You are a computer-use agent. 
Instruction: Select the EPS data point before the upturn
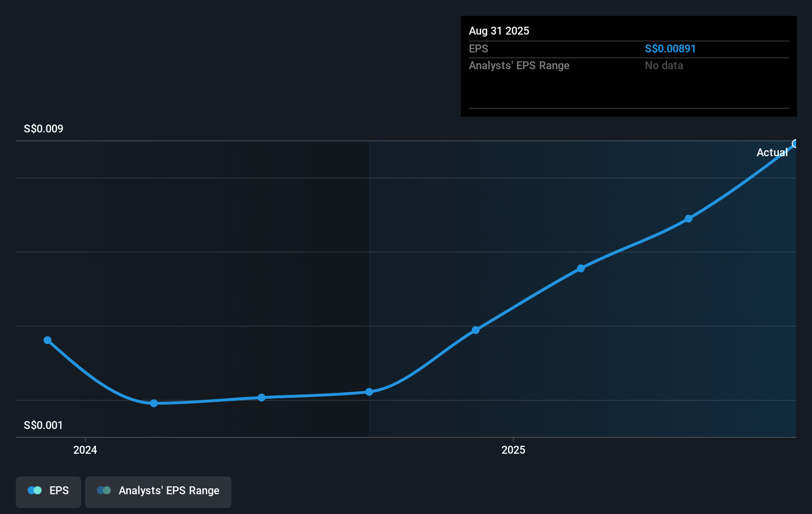tap(370, 392)
